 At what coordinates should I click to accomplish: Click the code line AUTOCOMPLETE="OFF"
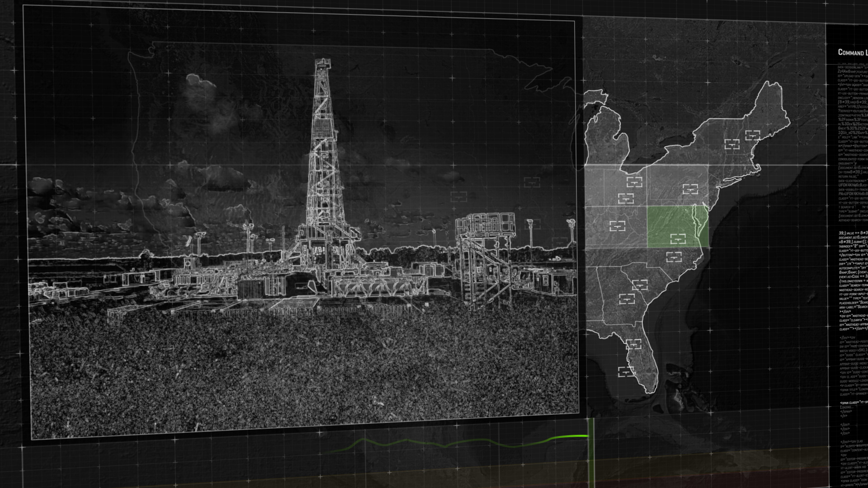[x=854, y=268]
